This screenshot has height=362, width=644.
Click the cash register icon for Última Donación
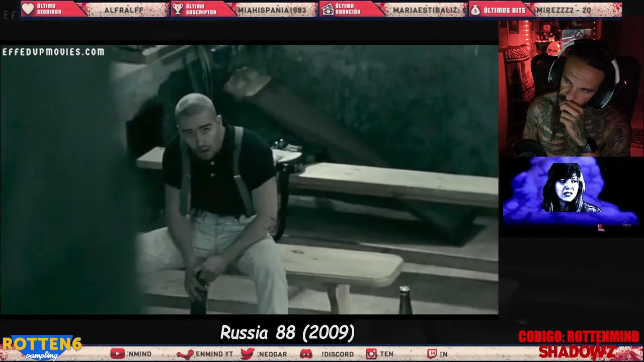328,9
